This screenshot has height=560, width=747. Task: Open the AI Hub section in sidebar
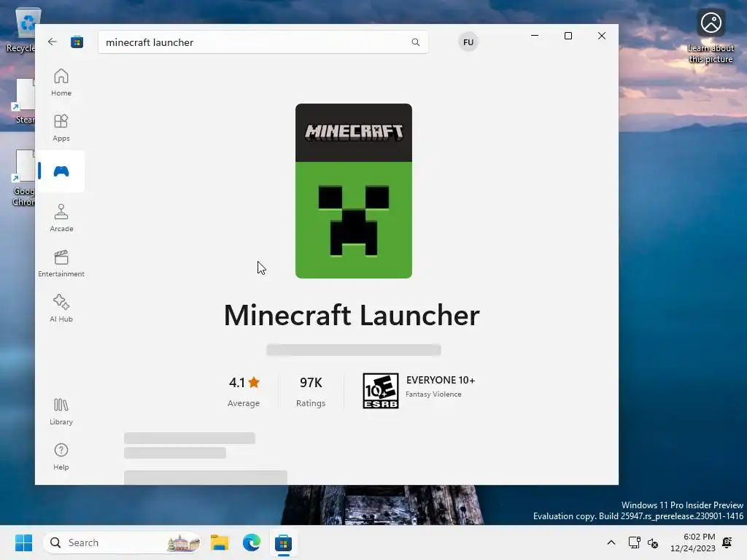tap(61, 308)
